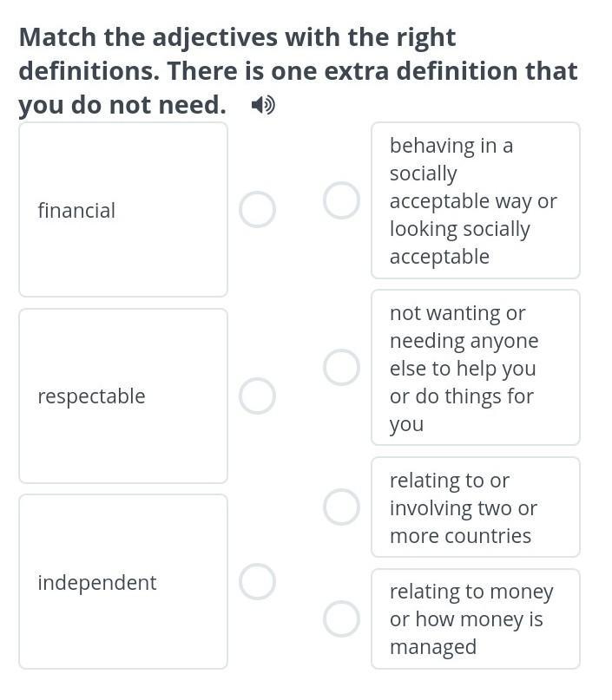This screenshot has width=612, height=700.
Task: Play the audio for the instructions
Action: [x=263, y=105]
